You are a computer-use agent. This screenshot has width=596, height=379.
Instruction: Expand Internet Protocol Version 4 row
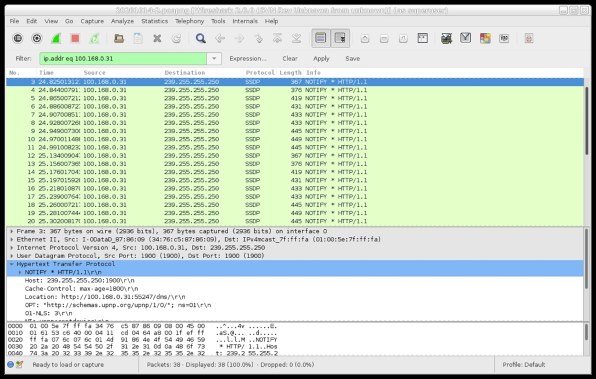pos(12,247)
